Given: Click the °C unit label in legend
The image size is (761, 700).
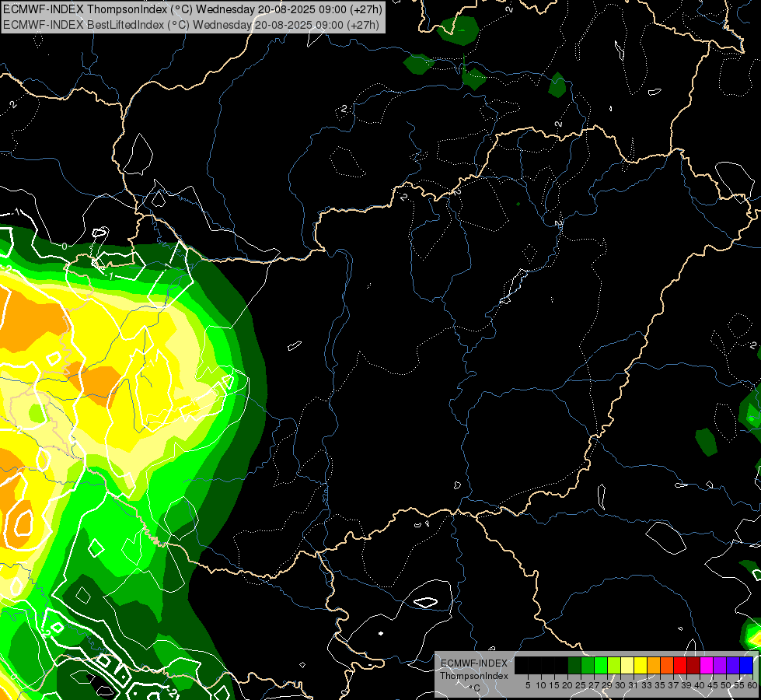Looking at the screenshot, I should point(475,688).
